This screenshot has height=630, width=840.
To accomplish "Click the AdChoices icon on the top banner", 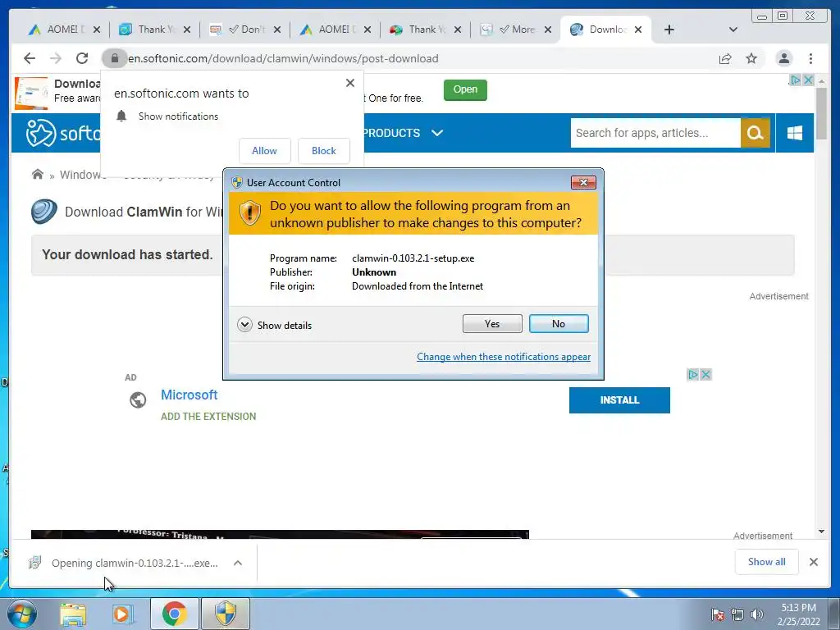I will pyautogui.click(x=796, y=80).
